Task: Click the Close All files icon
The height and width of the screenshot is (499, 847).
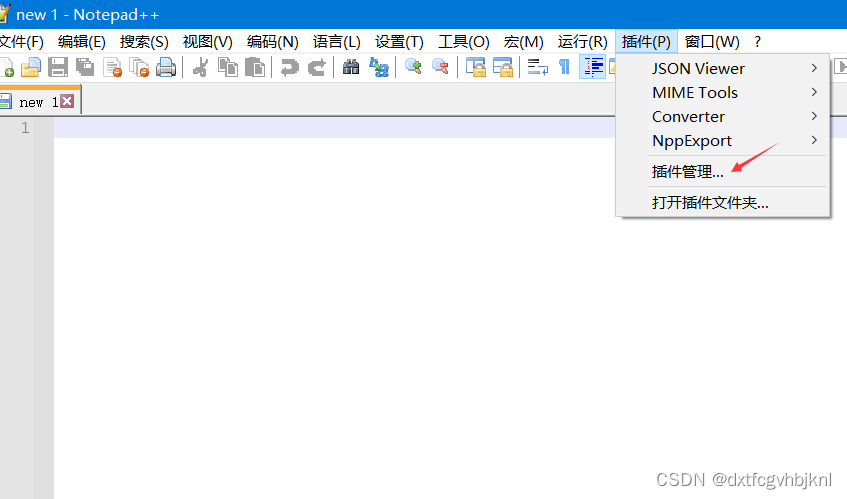Action: [139, 68]
